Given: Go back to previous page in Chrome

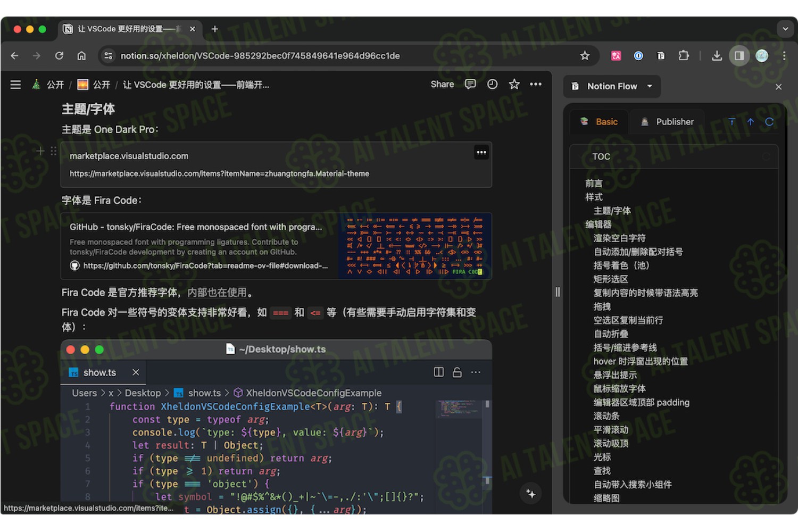Looking at the screenshot, I should click(14, 56).
